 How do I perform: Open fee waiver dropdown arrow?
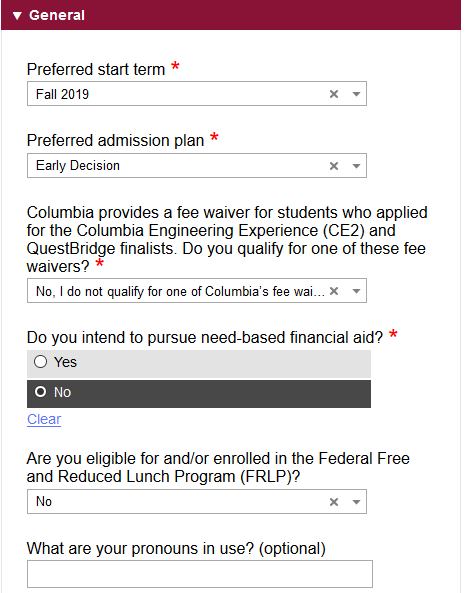click(356, 291)
